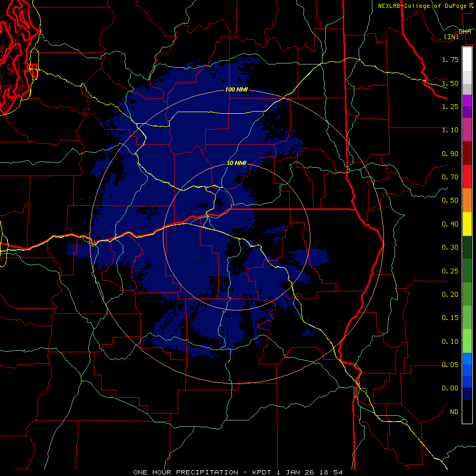Select the dark red 0.90 legend swatch
The height and width of the screenshot is (476, 476).
467,153
